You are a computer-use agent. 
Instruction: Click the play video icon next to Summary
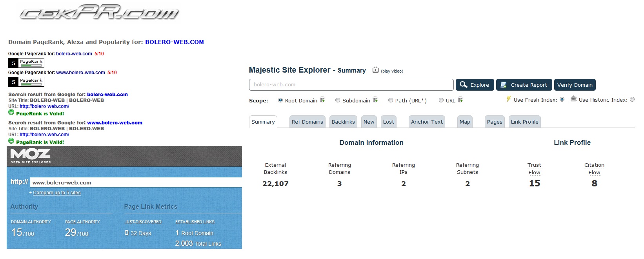pos(375,70)
